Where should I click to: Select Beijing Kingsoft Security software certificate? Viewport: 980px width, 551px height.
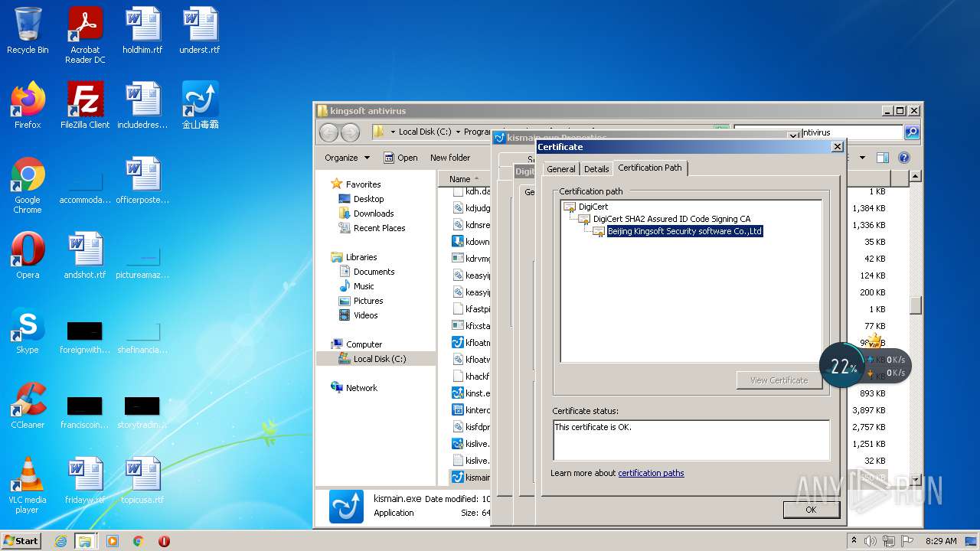684,231
